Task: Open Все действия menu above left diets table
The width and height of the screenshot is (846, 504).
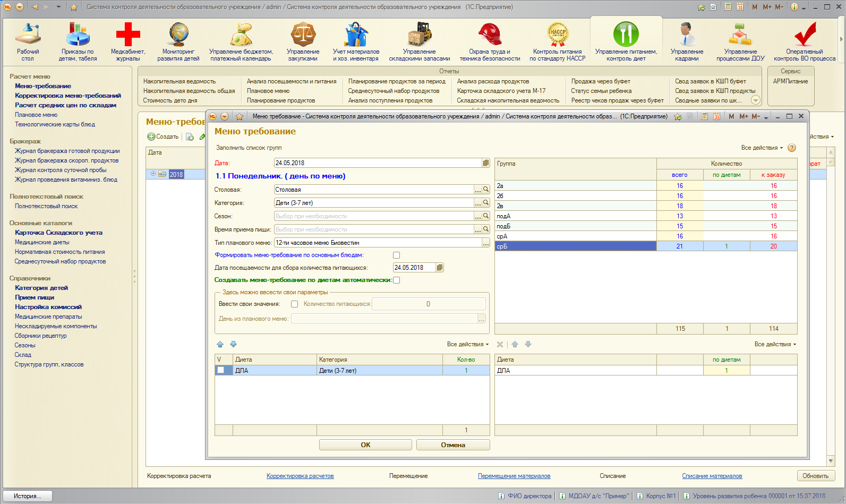Action: tap(468, 344)
